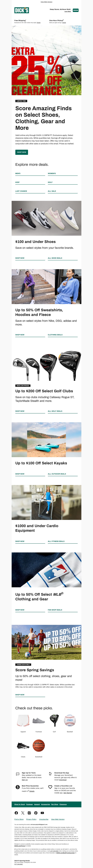Open the View Web Version link at top

tap(46, 2)
